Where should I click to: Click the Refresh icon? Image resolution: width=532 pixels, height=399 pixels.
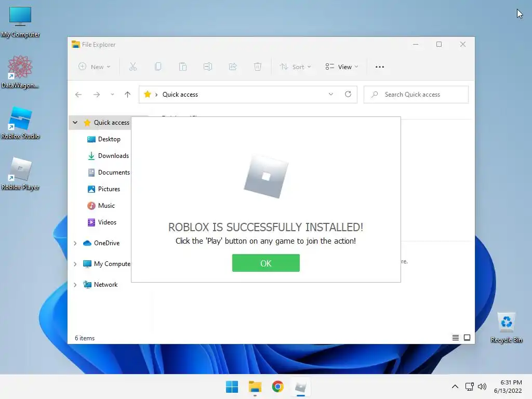pyautogui.click(x=348, y=95)
